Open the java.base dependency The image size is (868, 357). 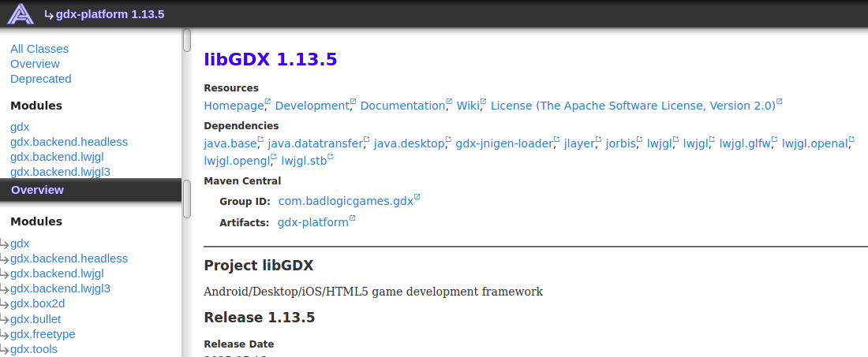[230, 144]
